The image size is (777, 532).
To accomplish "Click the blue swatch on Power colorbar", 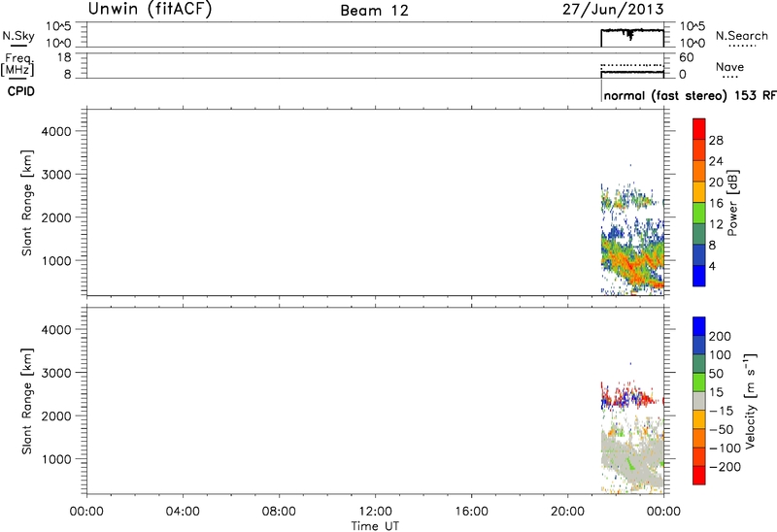I will point(698,276).
